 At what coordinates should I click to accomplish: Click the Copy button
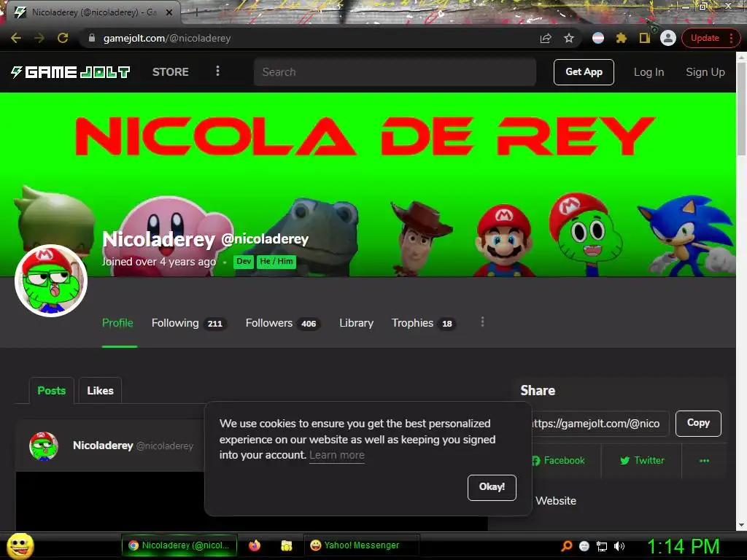(x=698, y=424)
